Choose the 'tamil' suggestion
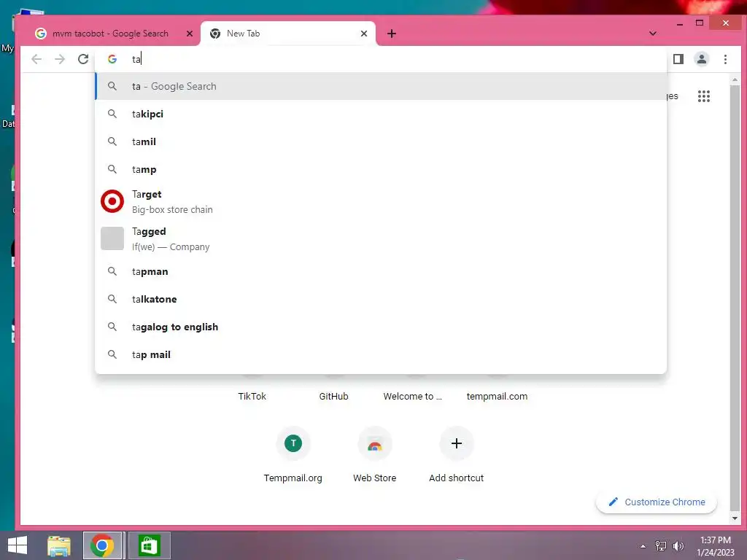This screenshot has height=560, width=747. [381, 141]
